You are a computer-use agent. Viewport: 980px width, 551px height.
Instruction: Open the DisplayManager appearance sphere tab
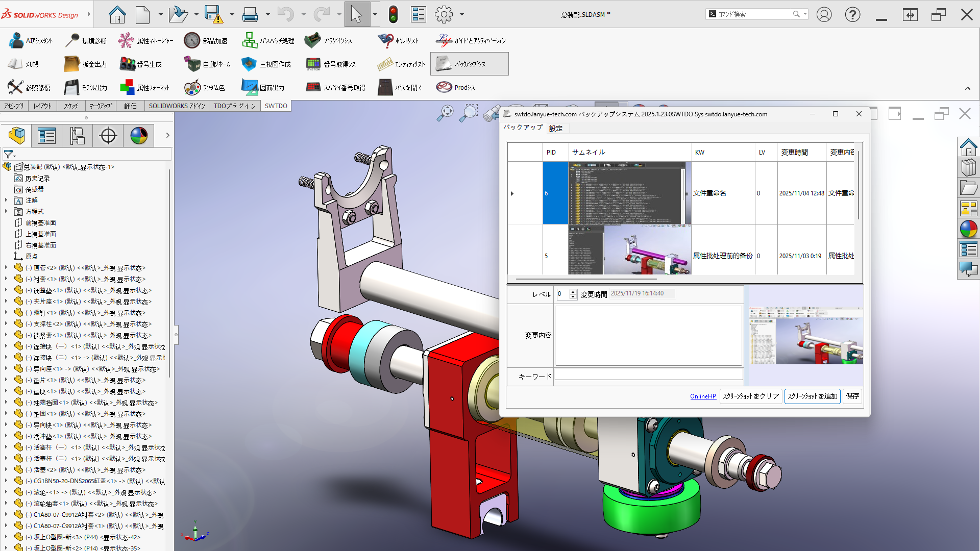[x=139, y=136]
